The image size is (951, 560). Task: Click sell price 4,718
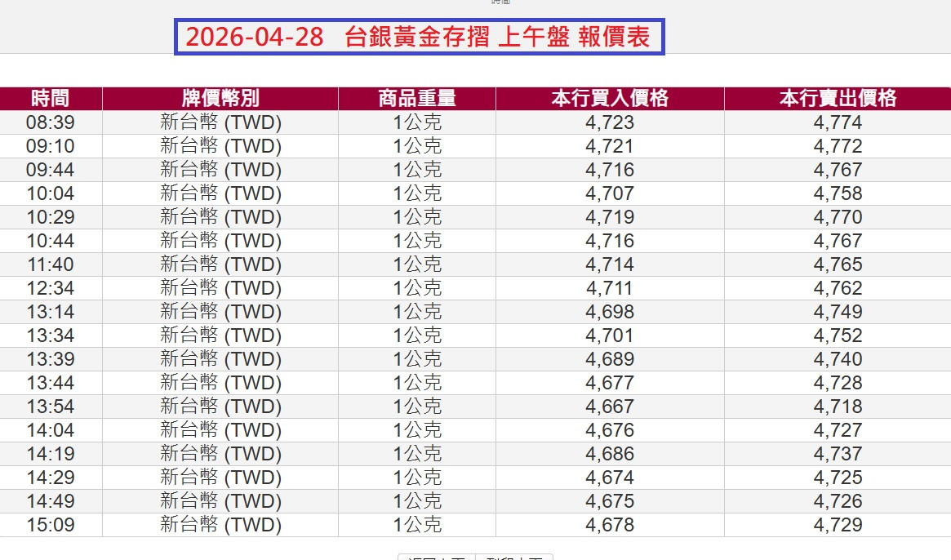[838, 407]
